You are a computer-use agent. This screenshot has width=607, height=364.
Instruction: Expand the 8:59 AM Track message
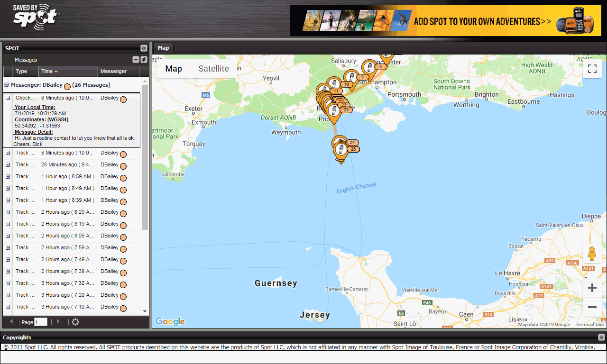[8, 177]
